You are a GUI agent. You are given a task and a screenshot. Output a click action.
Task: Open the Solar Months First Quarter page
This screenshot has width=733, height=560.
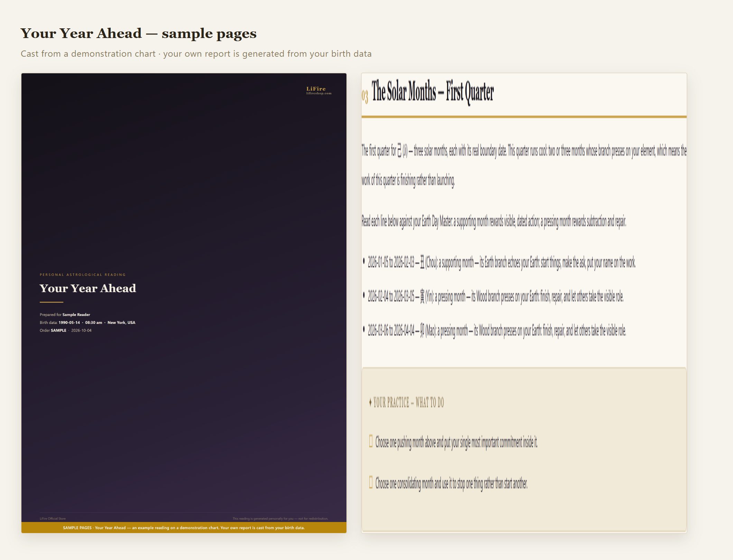tap(524, 303)
